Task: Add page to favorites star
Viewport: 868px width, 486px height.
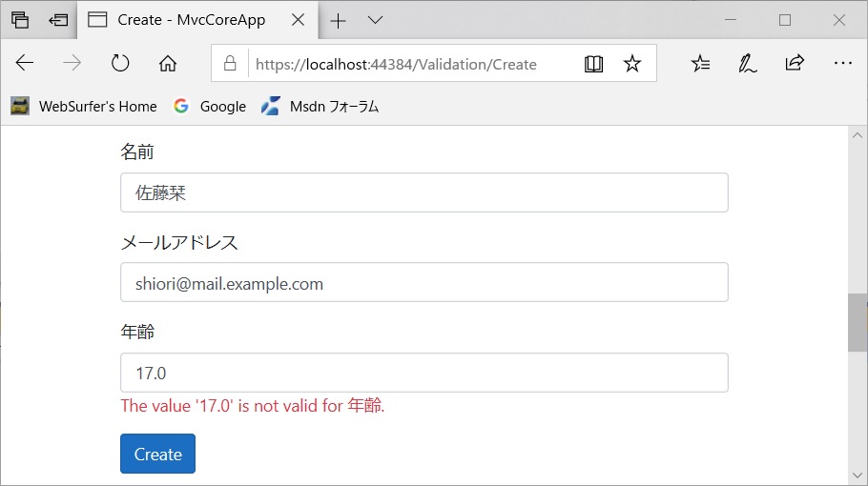Action: (x=632, y=63)
